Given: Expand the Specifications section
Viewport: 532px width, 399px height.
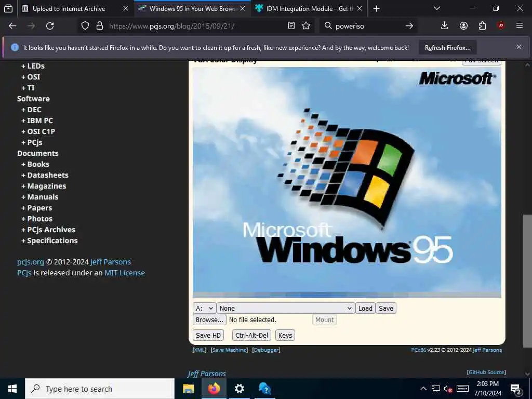Looking at the screenshot, I should click(x=49, y=241).
